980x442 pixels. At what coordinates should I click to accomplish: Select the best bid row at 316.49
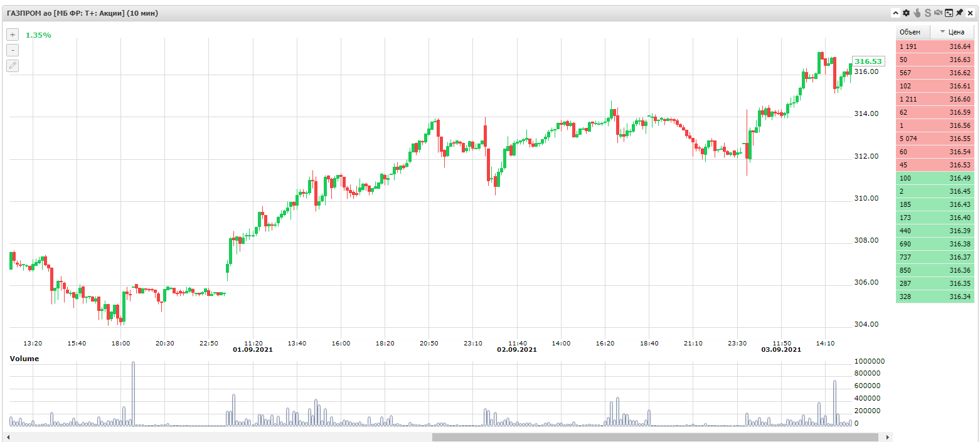point(935,179)
